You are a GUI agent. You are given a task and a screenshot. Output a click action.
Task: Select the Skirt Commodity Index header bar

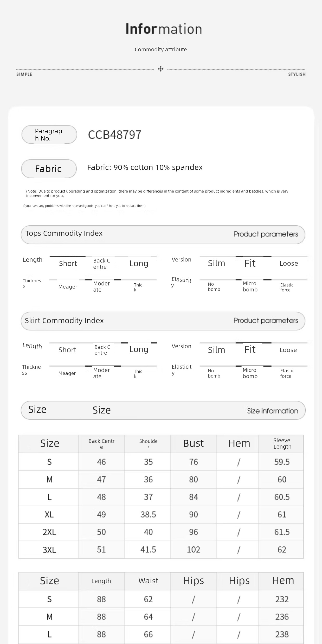click(x=163, y=321)
